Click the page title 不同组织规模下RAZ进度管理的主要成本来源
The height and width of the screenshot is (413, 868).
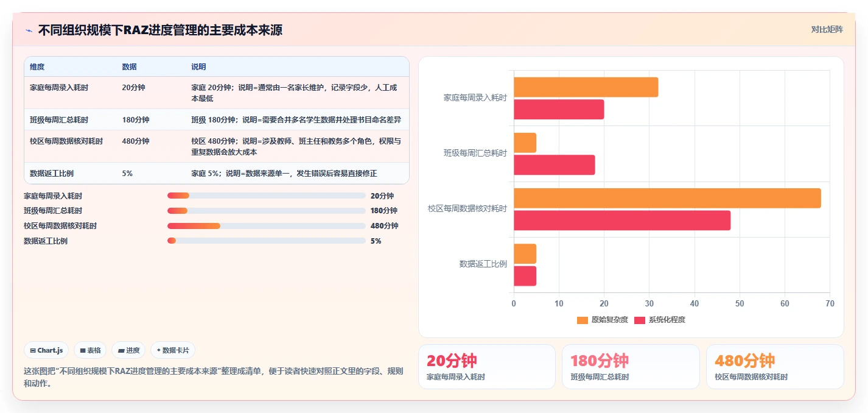point(160,30)
